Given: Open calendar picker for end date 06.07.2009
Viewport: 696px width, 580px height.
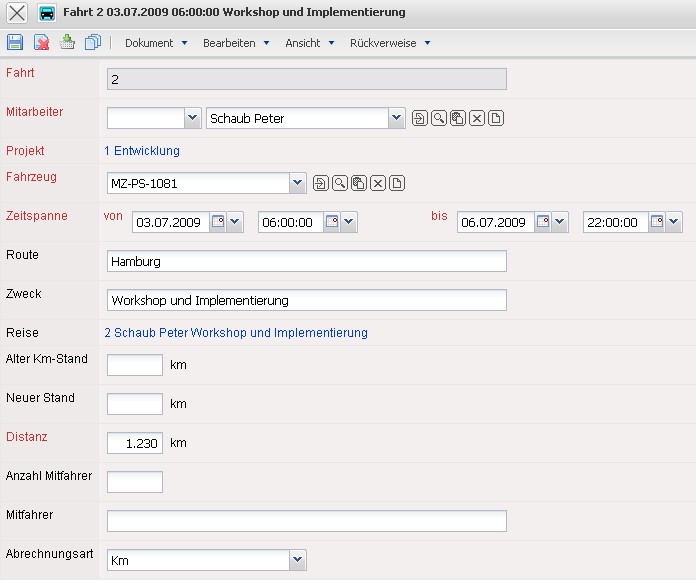Looking at the screenshot, I should tap(542, 222).
